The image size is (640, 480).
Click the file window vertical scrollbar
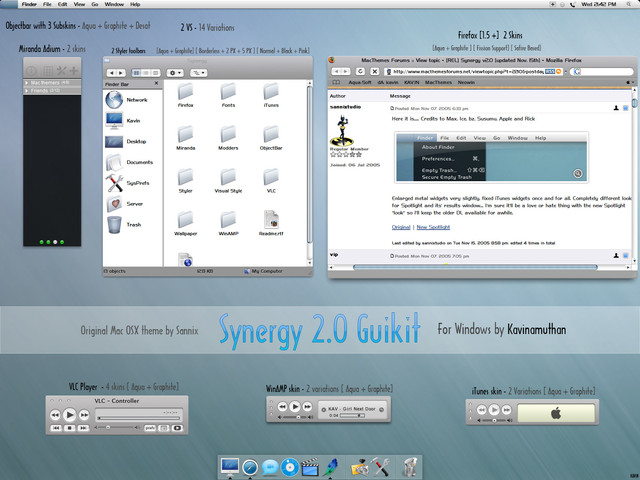pyautogui.click(x=309, y=173)
